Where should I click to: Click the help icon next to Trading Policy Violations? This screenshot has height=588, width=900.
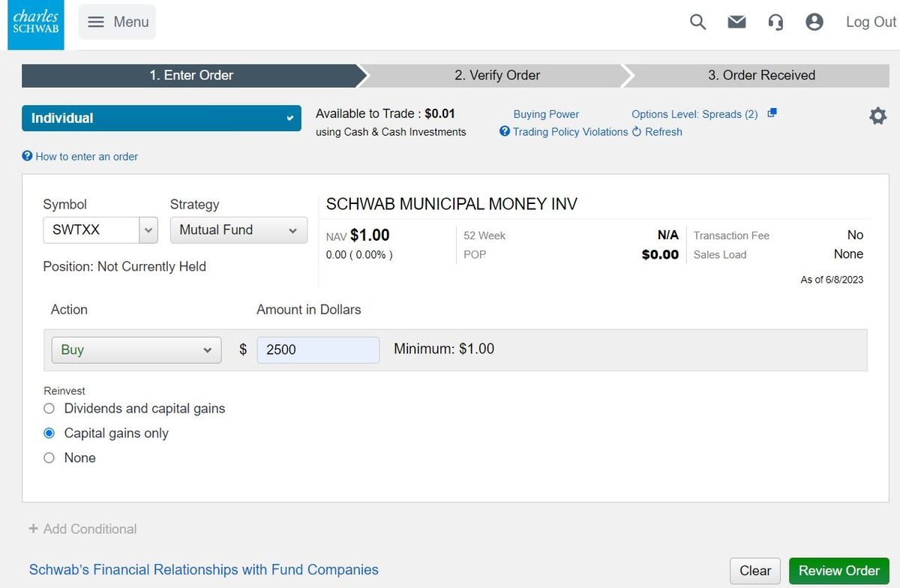click(505, 131)
